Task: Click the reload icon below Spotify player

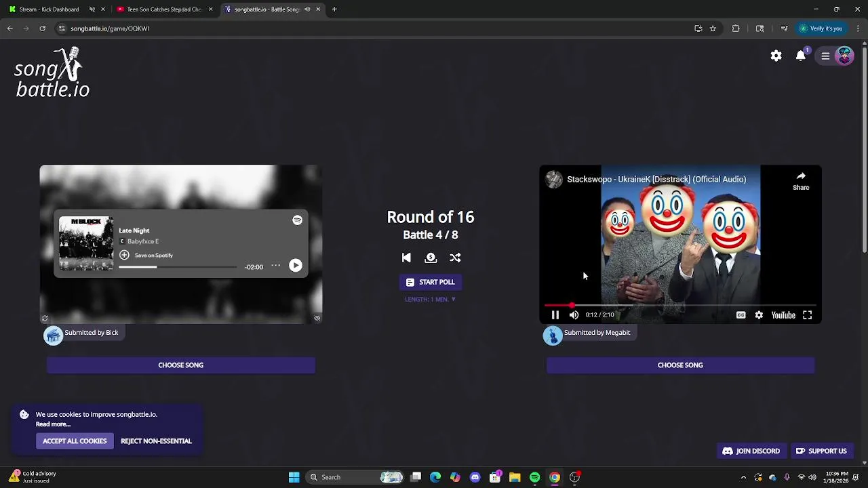Action: (45, 319)
